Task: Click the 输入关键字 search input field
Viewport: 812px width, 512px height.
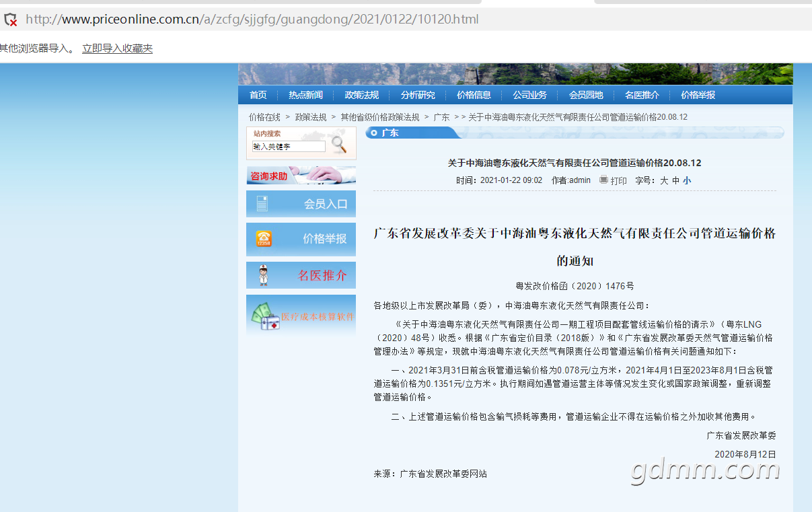Action: pyautogui.click(x=289, y=146)
